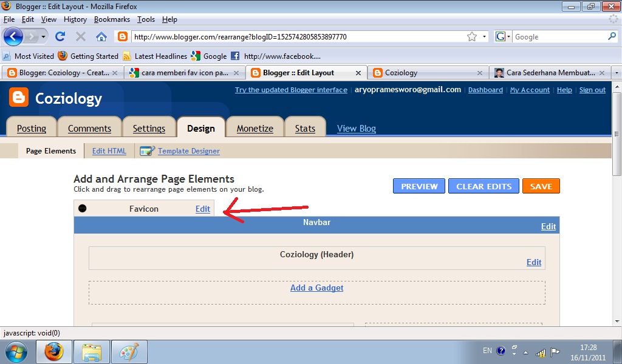
Task: Click the Action Center flag icon
Action: 555,352
